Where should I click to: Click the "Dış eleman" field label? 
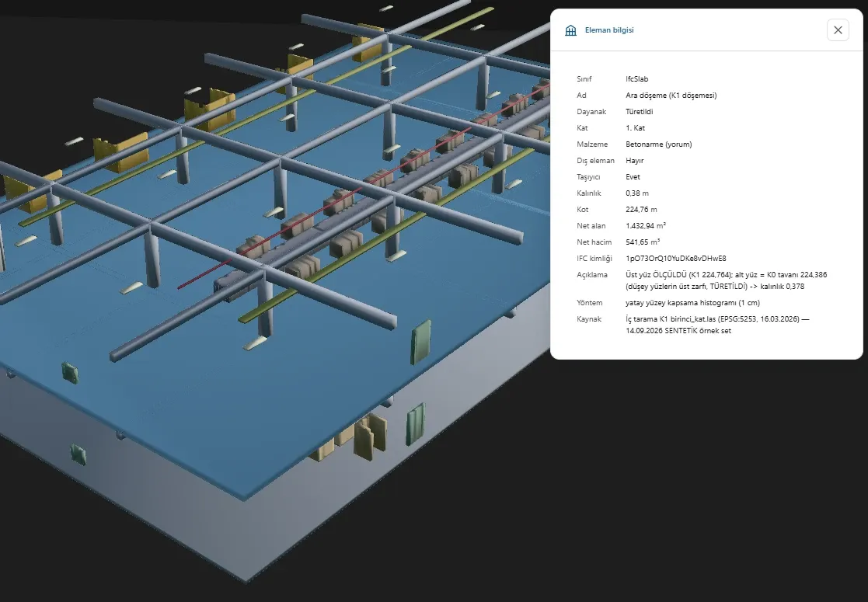point(596,161)
